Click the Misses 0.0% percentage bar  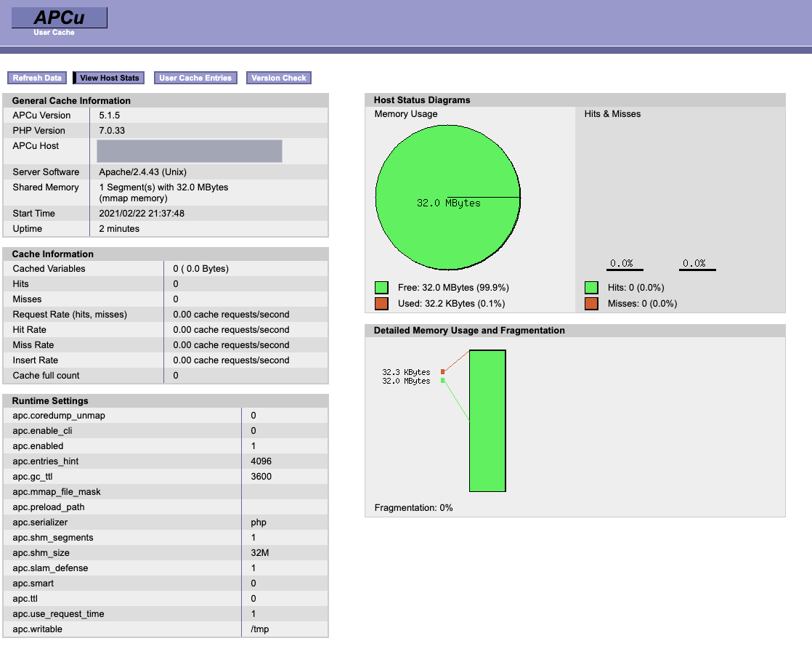697,266
